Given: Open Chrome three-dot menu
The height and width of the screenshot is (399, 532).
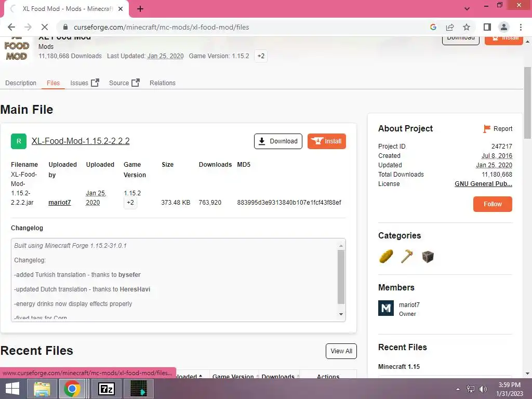Looking at the screenshot, I should click(x=521, y=27).
